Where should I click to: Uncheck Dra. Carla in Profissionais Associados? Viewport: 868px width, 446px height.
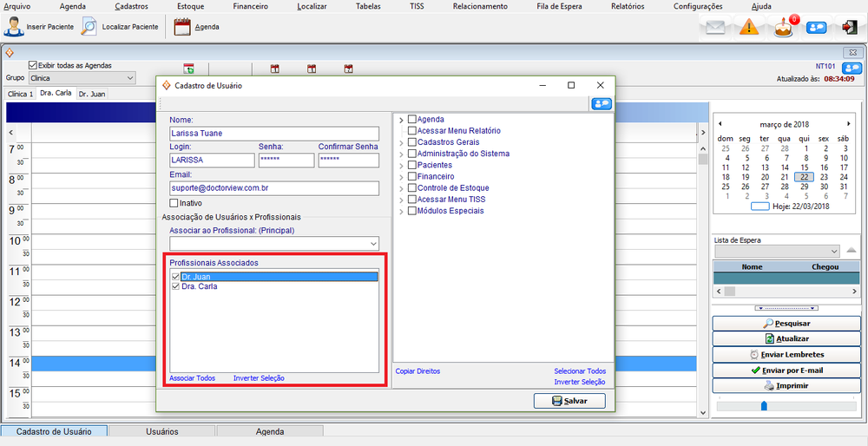point(175,286)
